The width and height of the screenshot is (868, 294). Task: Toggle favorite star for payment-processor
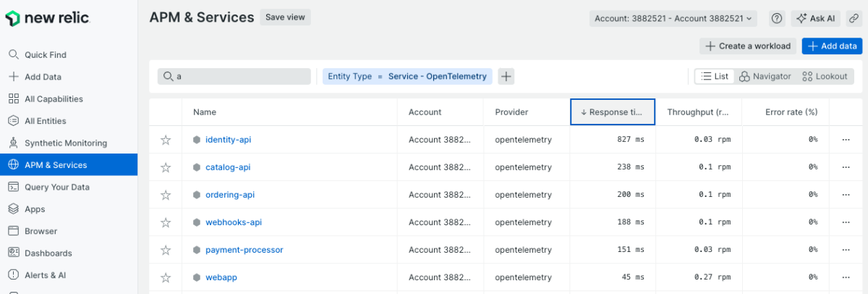click(x=166, y=250)
